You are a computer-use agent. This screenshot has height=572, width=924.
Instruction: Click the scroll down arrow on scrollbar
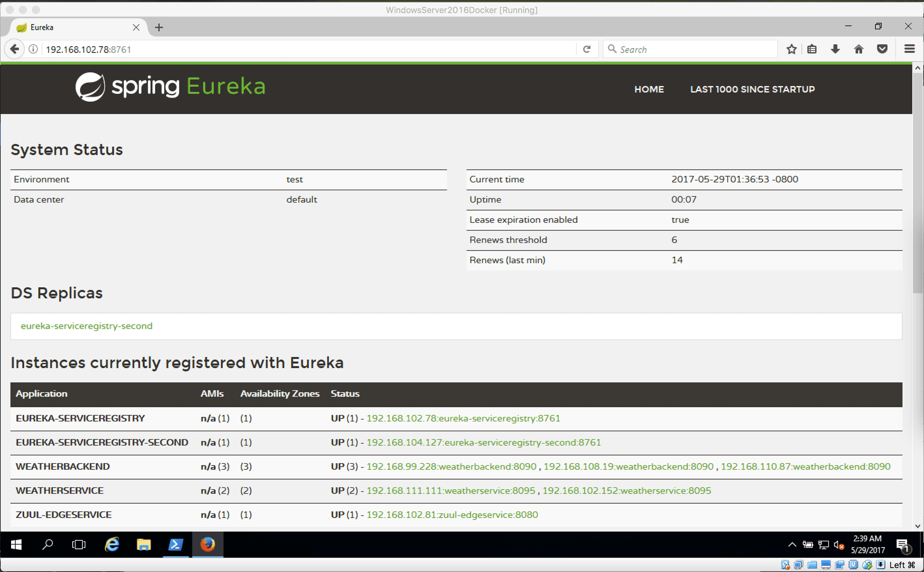(x=917, y=526)
